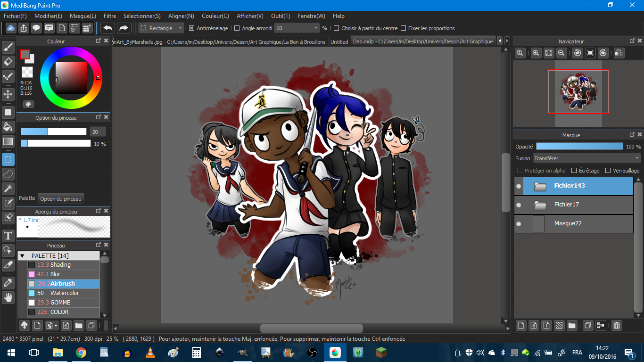Select the Blur brush

(x=63, y=274)
